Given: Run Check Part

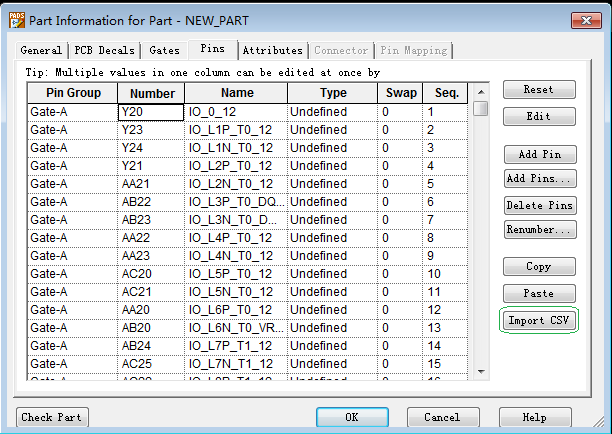Looking at the screenshot, I should coord(52,418).
